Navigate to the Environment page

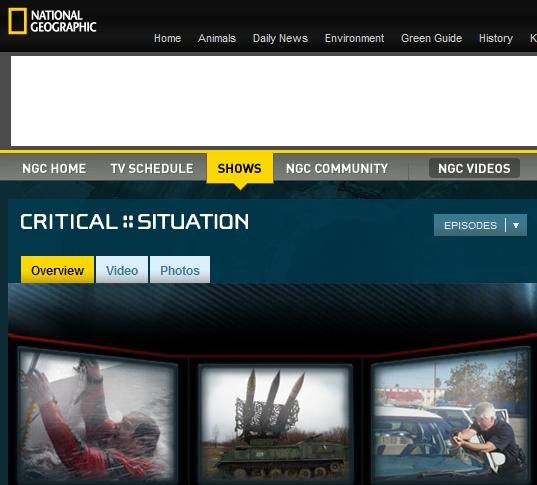pyautogui.click(x=354, y=38)
